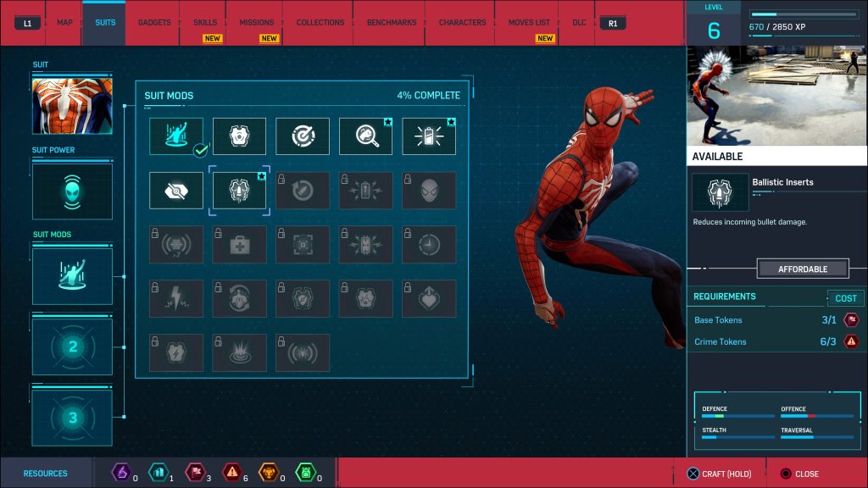Go to the Moves List tab

(x=528, y=23)
